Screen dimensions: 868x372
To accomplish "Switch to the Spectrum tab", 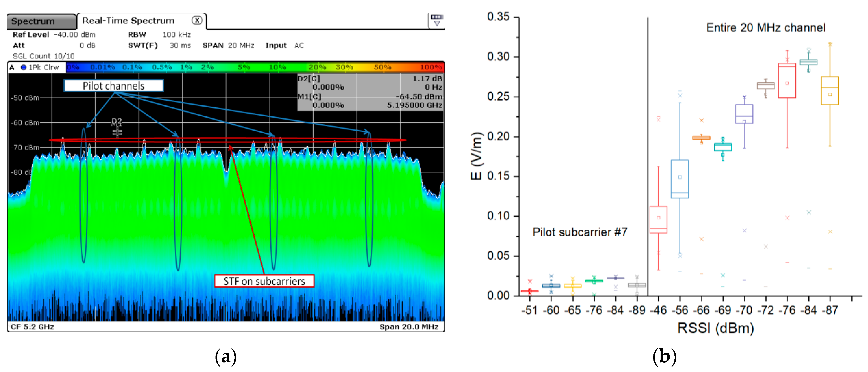I will [37, 21].
